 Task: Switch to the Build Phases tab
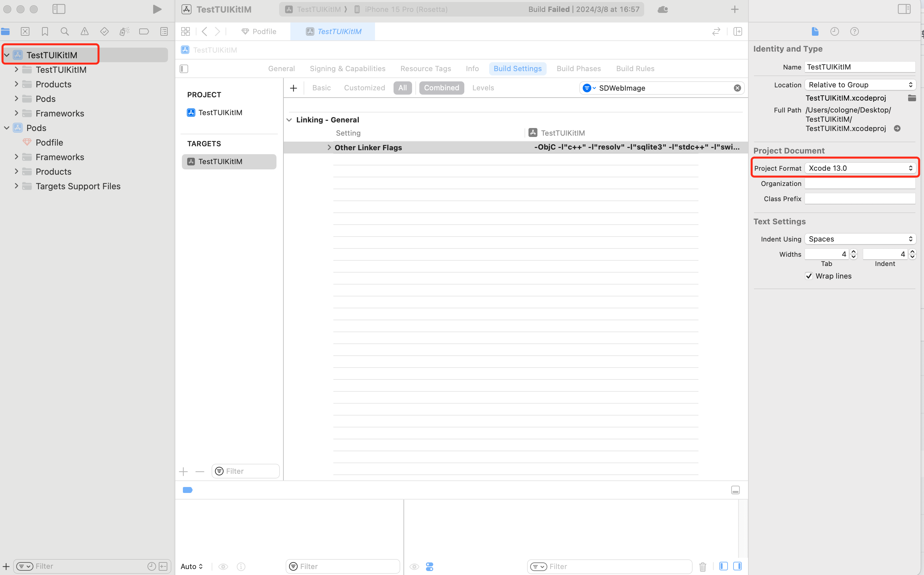578,68
